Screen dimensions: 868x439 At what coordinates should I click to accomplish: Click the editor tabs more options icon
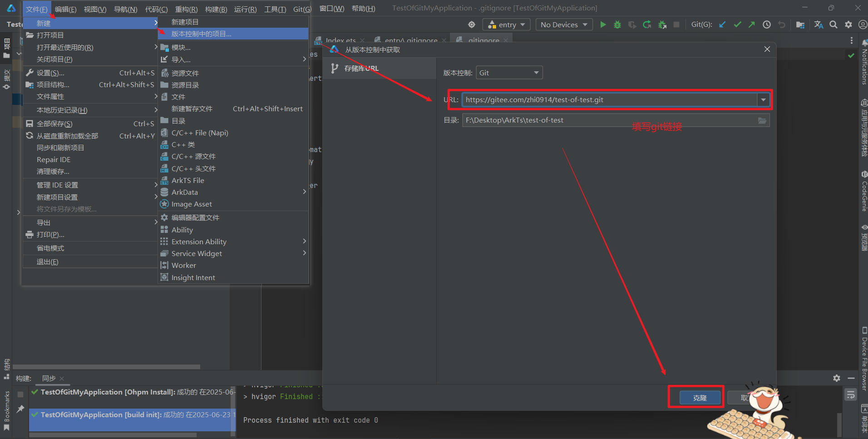pos(851,40)
